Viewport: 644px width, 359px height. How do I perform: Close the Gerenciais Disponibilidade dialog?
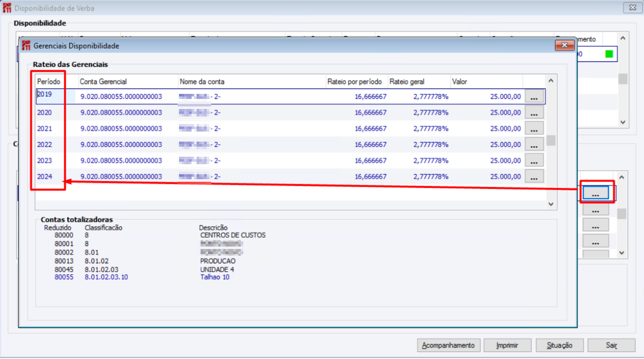564,46
